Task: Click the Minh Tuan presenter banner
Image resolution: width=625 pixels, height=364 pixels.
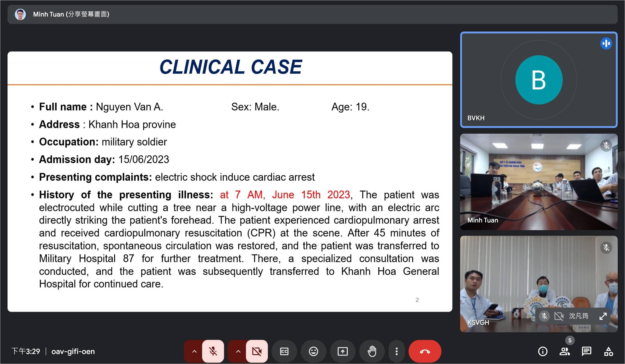Action: (x=71, y=14)
